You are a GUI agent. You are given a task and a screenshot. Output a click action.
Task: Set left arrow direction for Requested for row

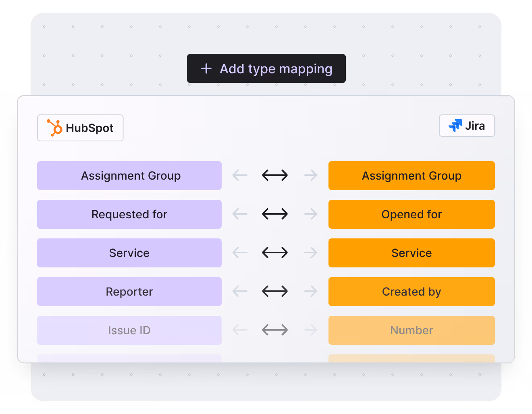[x=240, y=214]
